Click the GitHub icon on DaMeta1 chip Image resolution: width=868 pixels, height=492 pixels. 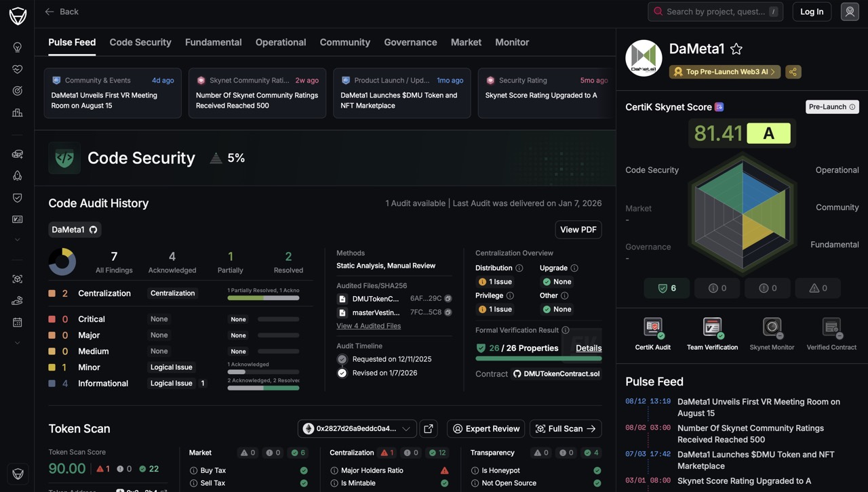(94, 230)
